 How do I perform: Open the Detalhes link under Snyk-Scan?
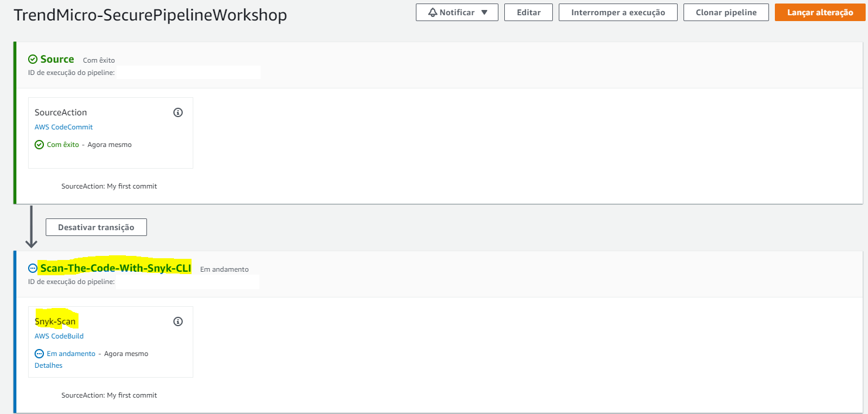tap(49, 365)
